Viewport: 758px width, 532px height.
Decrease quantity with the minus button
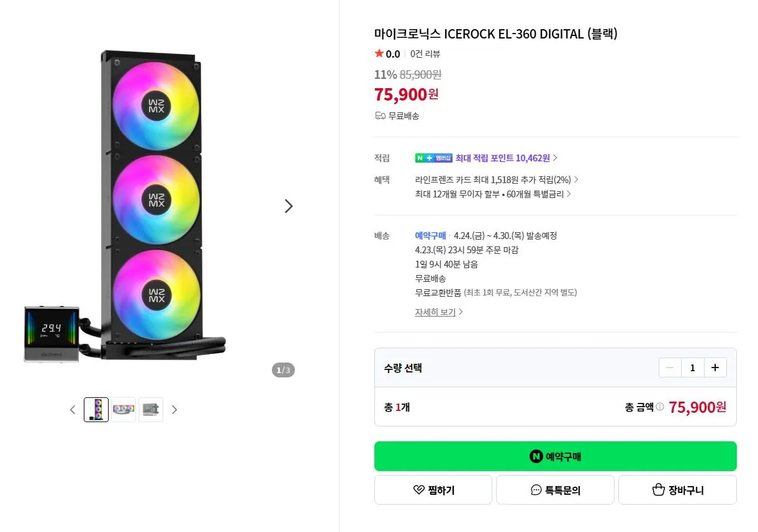tap(670, 367)
